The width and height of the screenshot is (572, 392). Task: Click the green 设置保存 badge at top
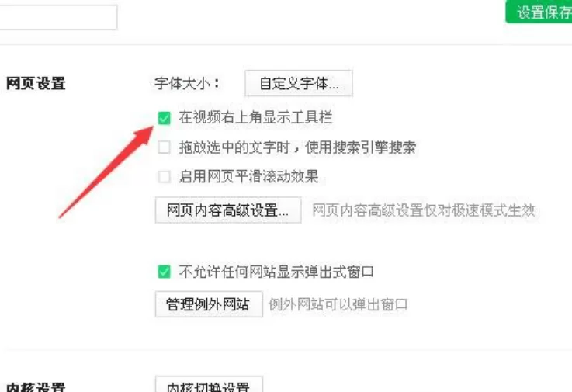click(539, 12)
